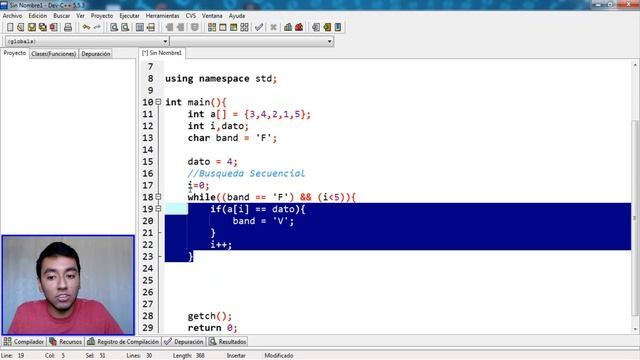Screen dimensions: 640x360
Task: Click the Redo toolbar arrow
Action: pyautogui.click(x=97, y=27)
